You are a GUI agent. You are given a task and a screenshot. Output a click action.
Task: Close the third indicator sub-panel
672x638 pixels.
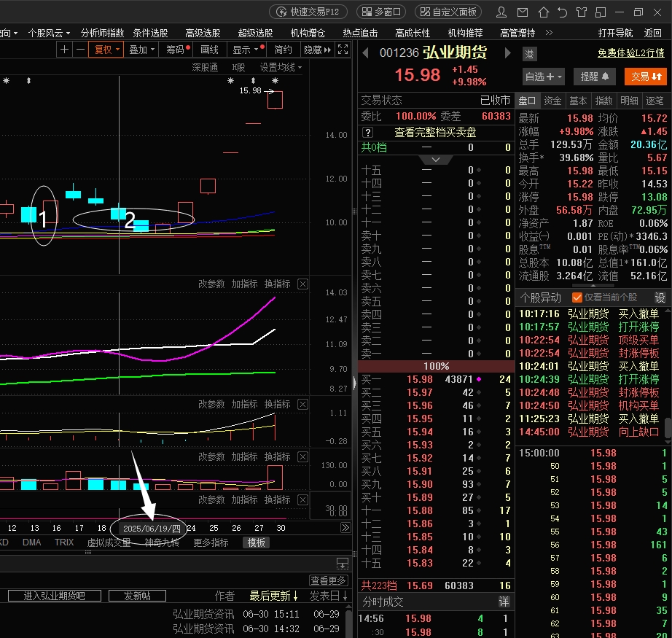tap(302, 456)
